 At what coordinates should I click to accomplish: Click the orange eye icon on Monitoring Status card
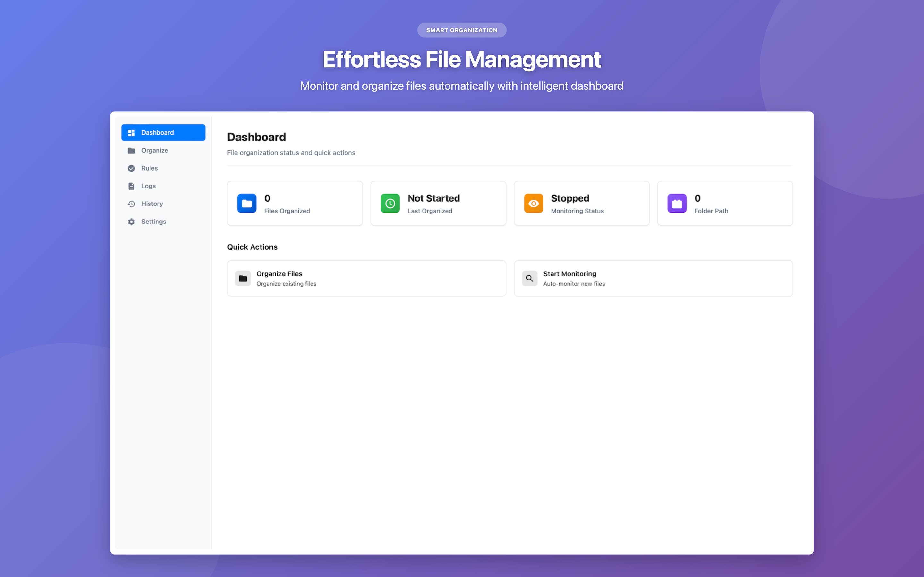[534, 203]
